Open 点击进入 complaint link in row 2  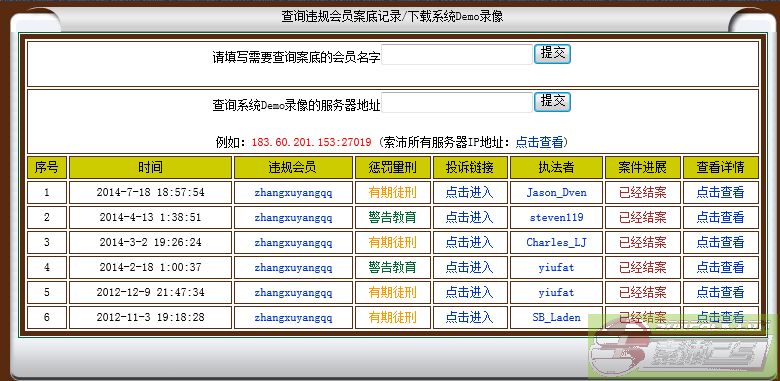pos(469,217)
